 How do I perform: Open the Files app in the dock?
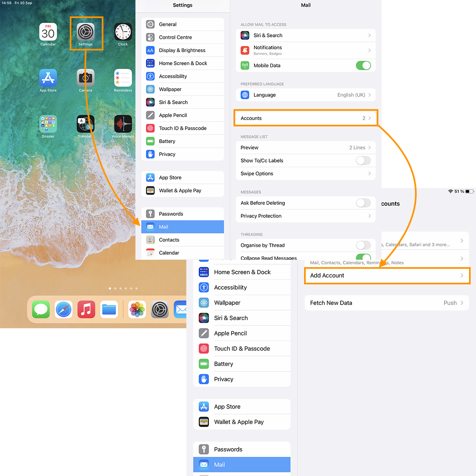point(109,309)
